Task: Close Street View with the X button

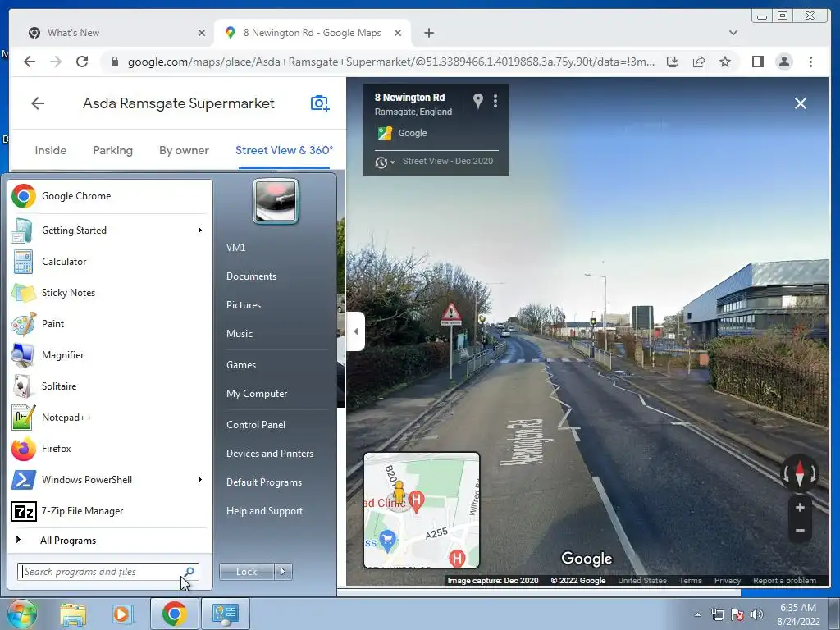Action: click(801, 103)
